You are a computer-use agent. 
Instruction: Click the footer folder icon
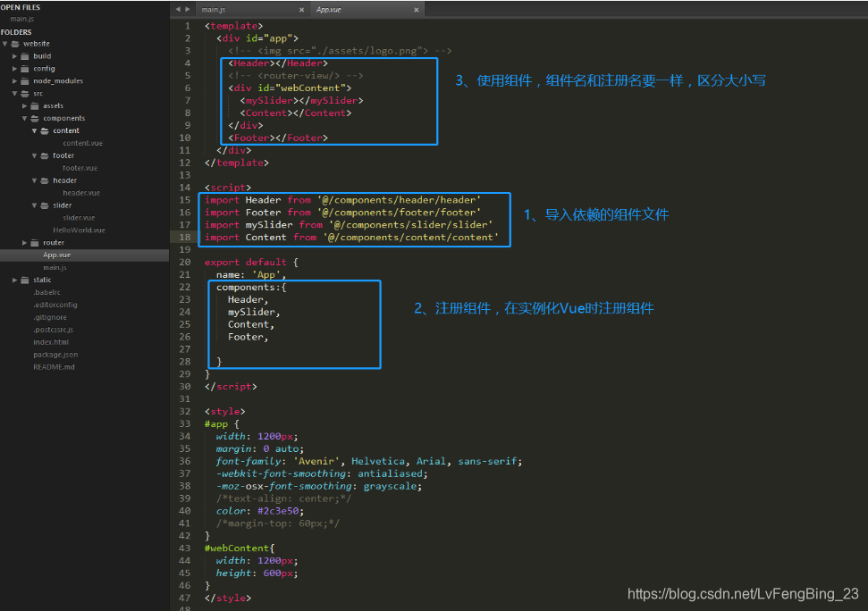tap(45, 155)
